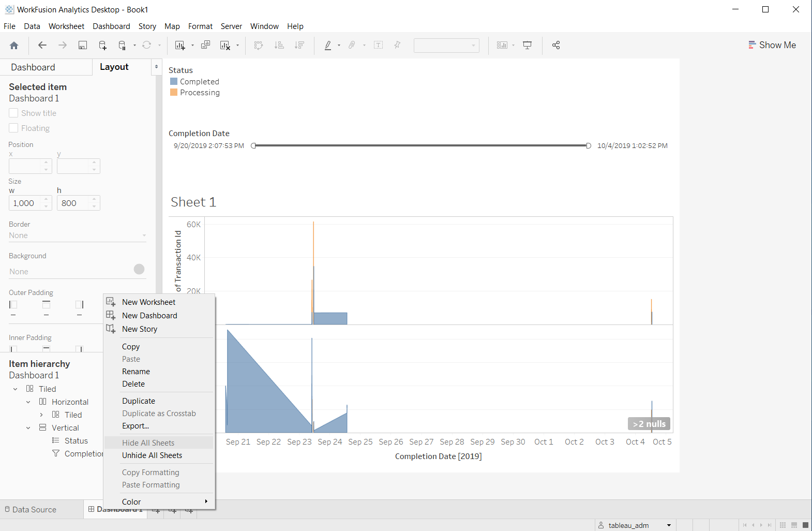Expand the nested Tiled node under Horizontal
The height and width of the screenshot is (531, 812).
pos(41,415)
